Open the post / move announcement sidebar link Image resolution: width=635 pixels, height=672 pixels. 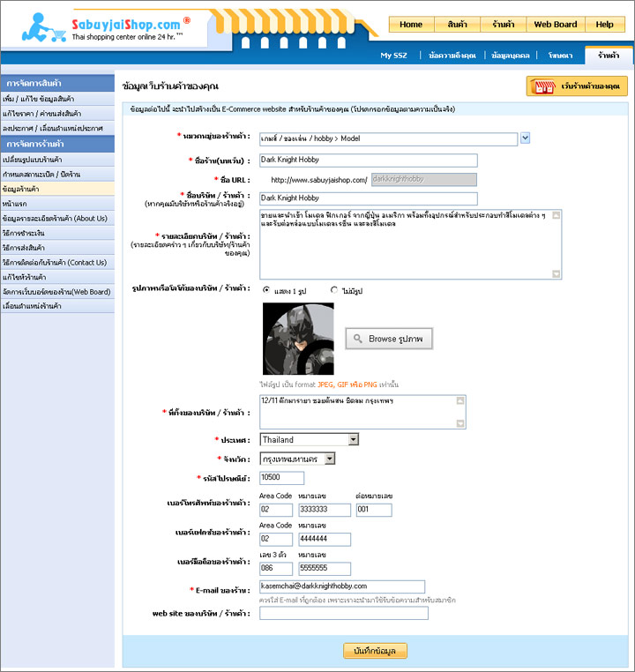(x=57, y=128)
